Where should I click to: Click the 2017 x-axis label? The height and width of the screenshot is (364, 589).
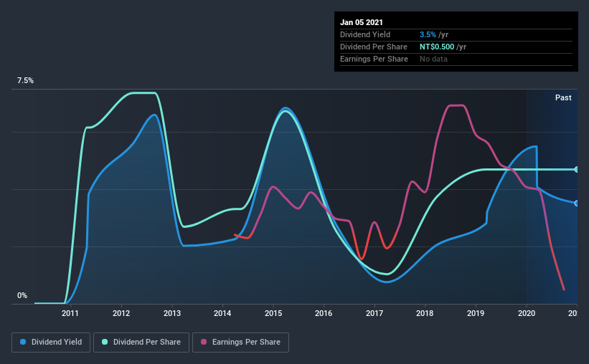374,313
